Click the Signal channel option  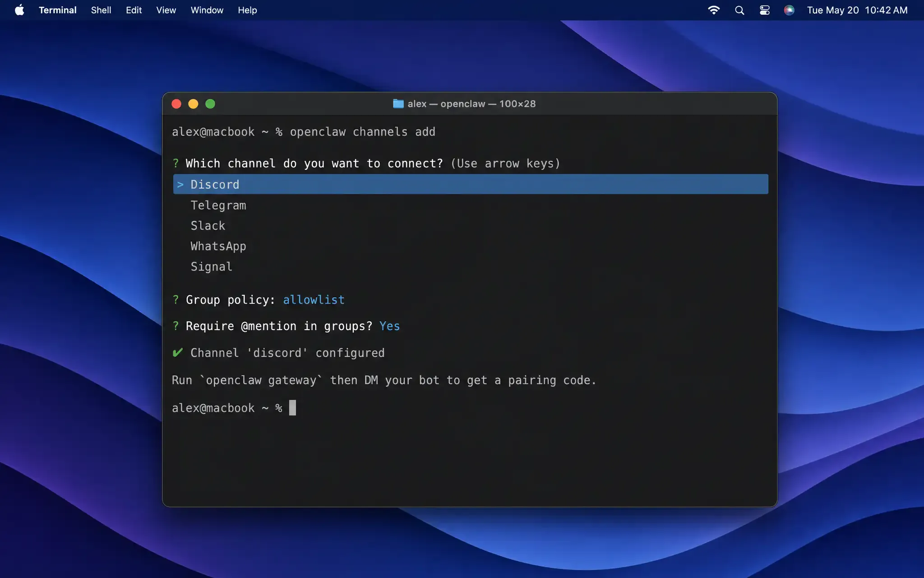coord(211,267)
